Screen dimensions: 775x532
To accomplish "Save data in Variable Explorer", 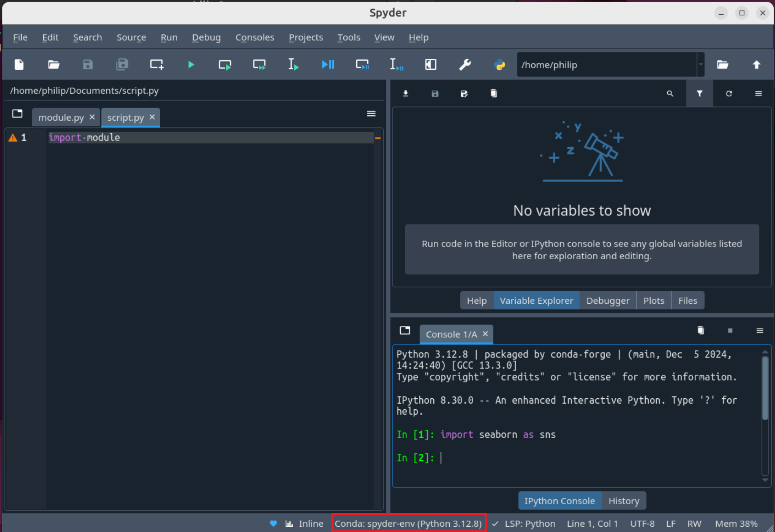I will tap(435, 93).
